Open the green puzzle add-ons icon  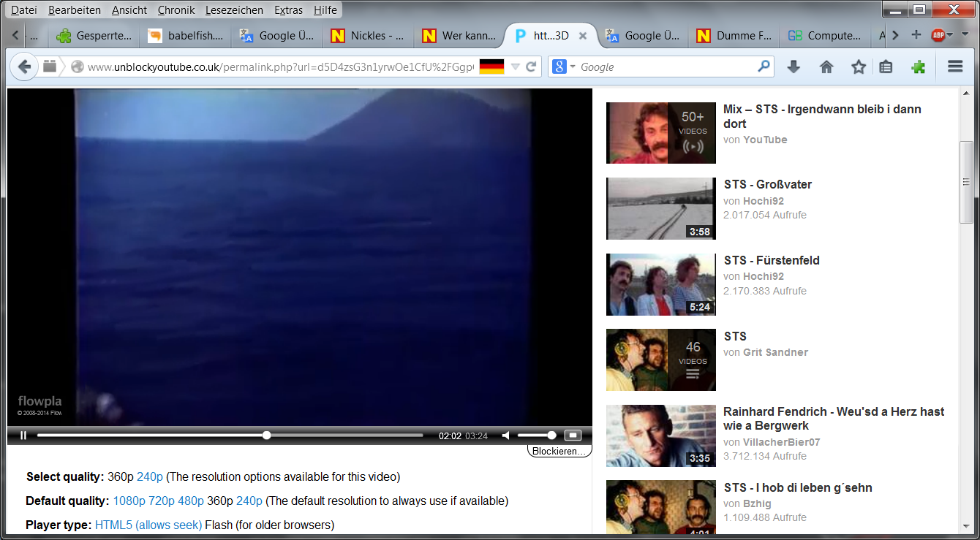point(919,66)
